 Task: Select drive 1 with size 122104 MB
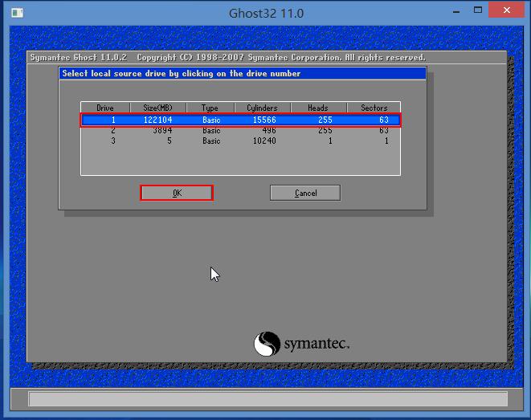point(239,120)
